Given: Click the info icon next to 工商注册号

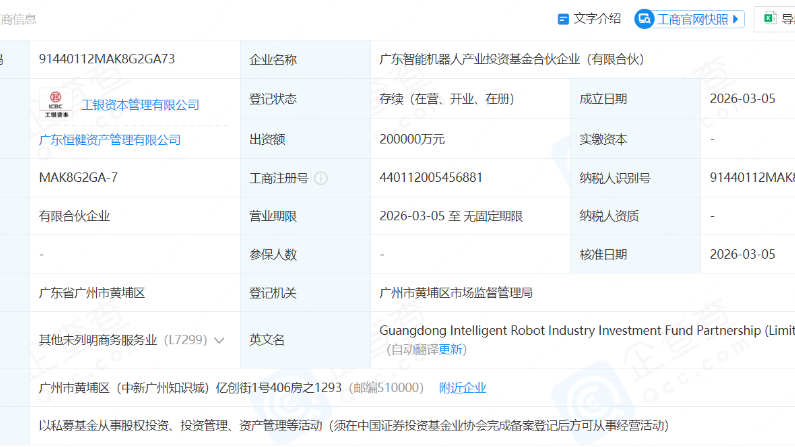Looking at the screenshot, I should [x=321, y=178].
